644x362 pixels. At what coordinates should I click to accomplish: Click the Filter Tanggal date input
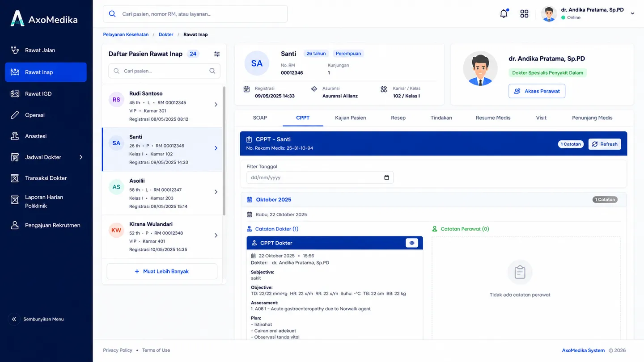tap(320, 177)
